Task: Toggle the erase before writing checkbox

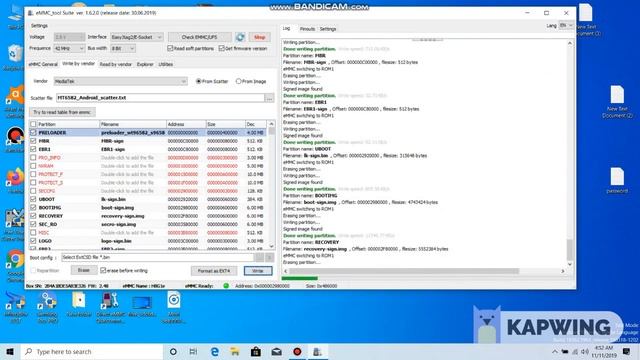Action: [103, 270]
